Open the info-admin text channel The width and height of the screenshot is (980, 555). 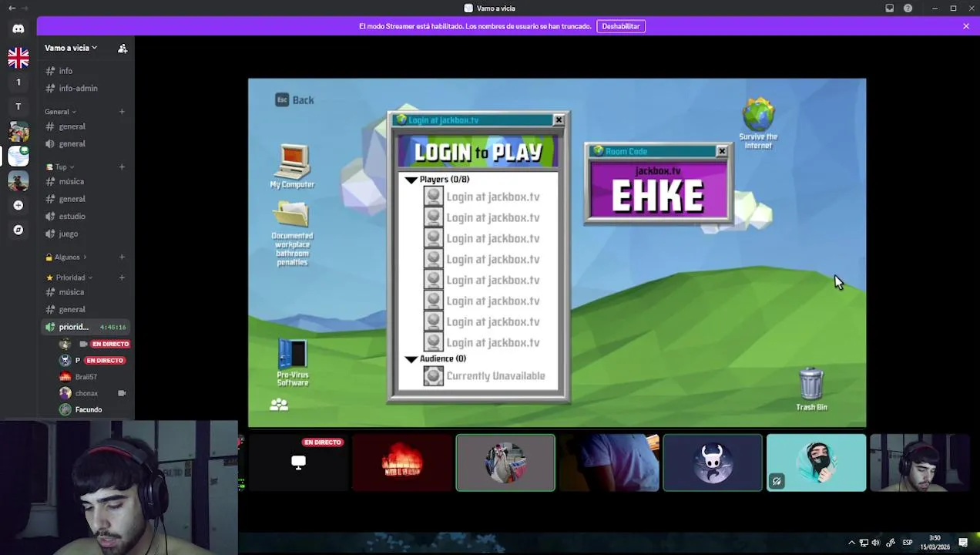(85, 88)
